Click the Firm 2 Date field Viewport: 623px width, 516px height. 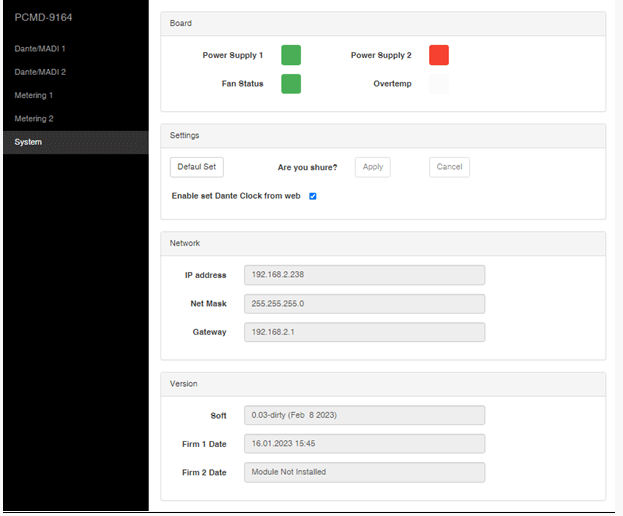364,472
